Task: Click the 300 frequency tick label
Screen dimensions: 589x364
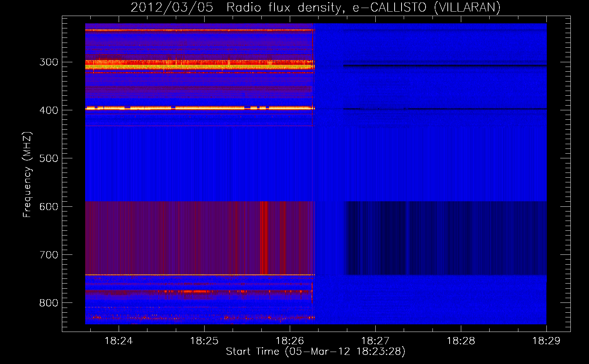Action: click(x=49, y=62)
